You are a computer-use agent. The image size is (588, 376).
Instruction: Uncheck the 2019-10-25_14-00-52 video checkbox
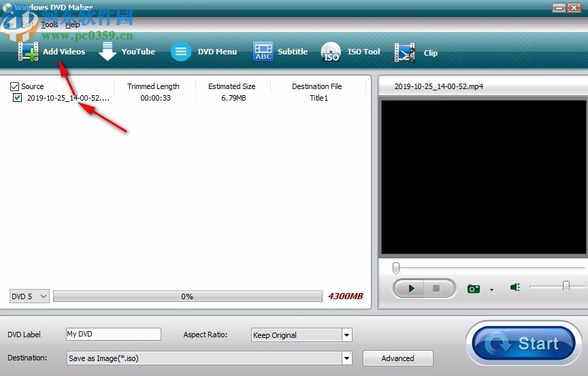point(17,98)
